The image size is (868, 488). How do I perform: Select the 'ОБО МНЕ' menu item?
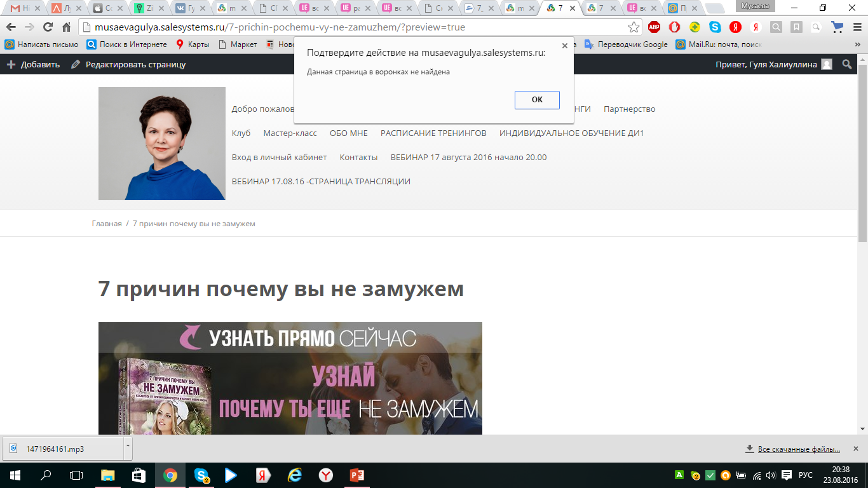click(x=348, y=133)
